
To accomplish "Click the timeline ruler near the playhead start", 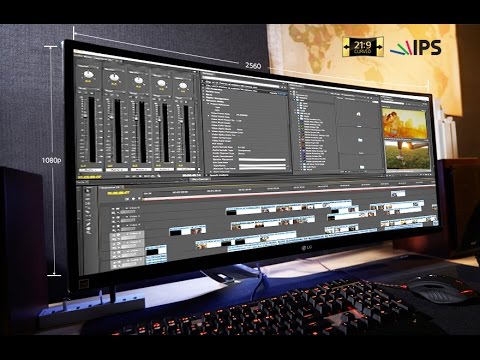I will coord(148,193).
